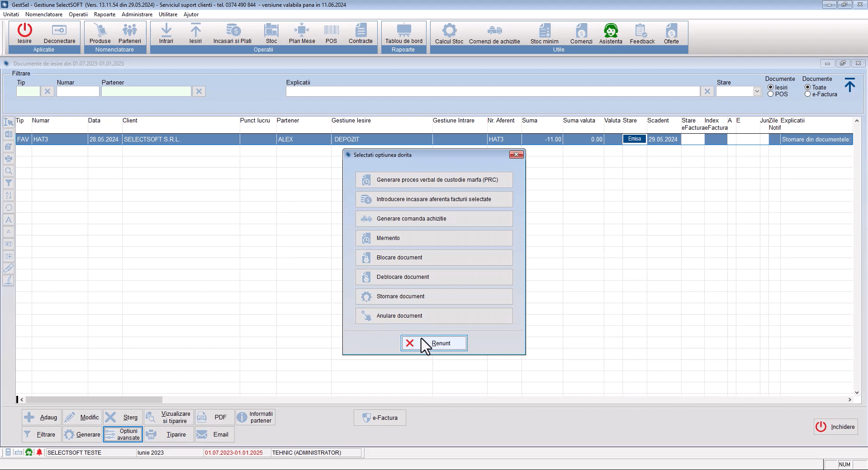Select the e-Factura radio option
The height and width of the screenshot is (470, 868).
click(807, 94)
